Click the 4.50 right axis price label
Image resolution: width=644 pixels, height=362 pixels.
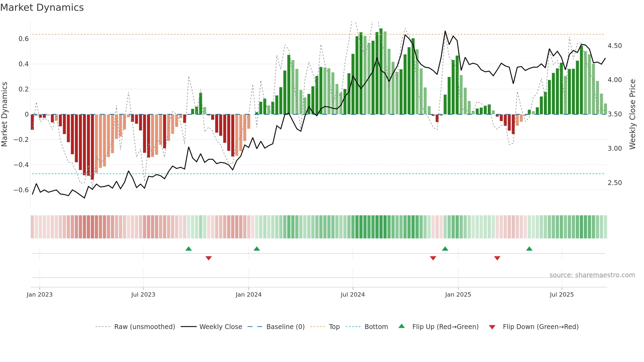(x=615, y=46)
